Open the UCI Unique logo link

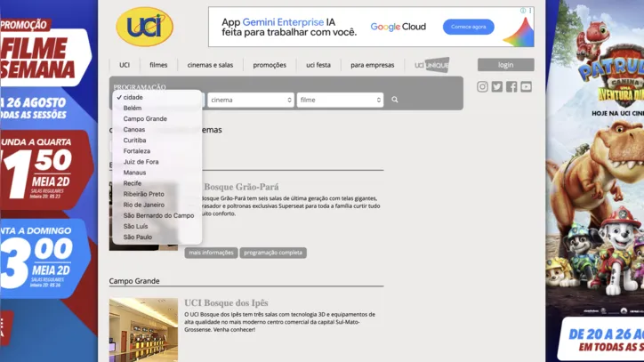point(431,65)
